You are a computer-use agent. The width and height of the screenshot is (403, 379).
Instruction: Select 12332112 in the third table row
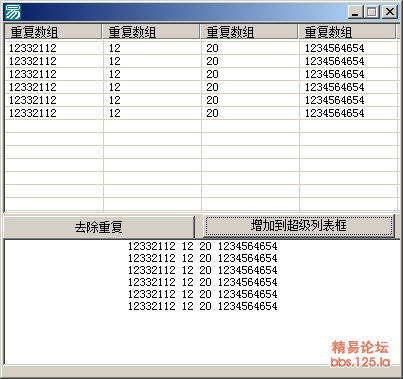point(33,74)
